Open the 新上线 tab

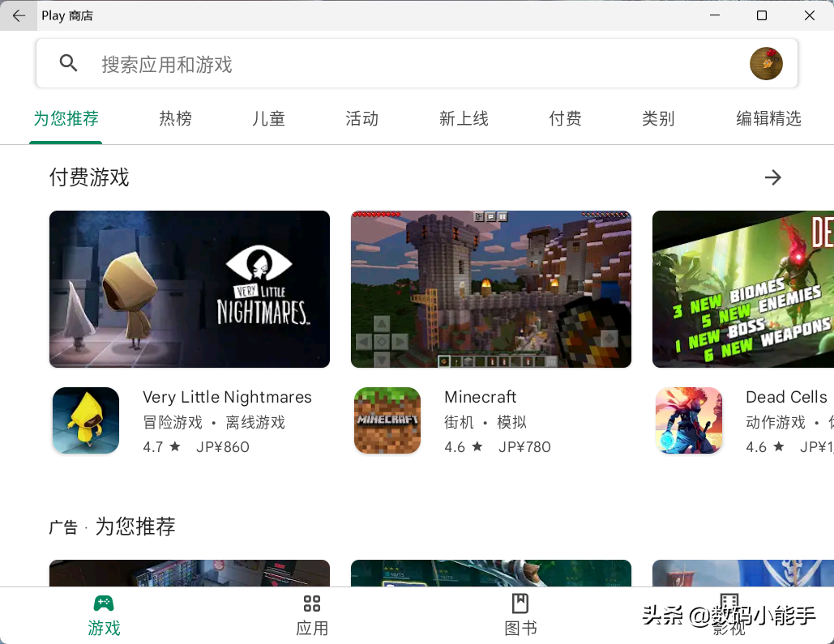tap(464, 118)
